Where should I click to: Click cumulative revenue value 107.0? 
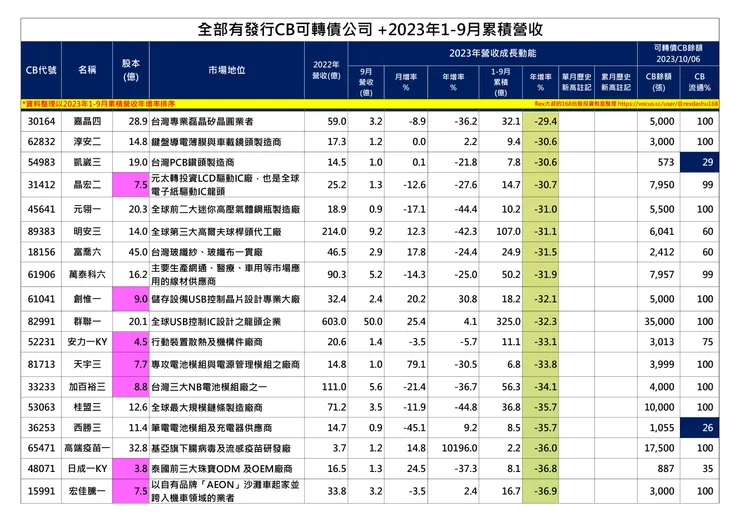pos(508,231)
